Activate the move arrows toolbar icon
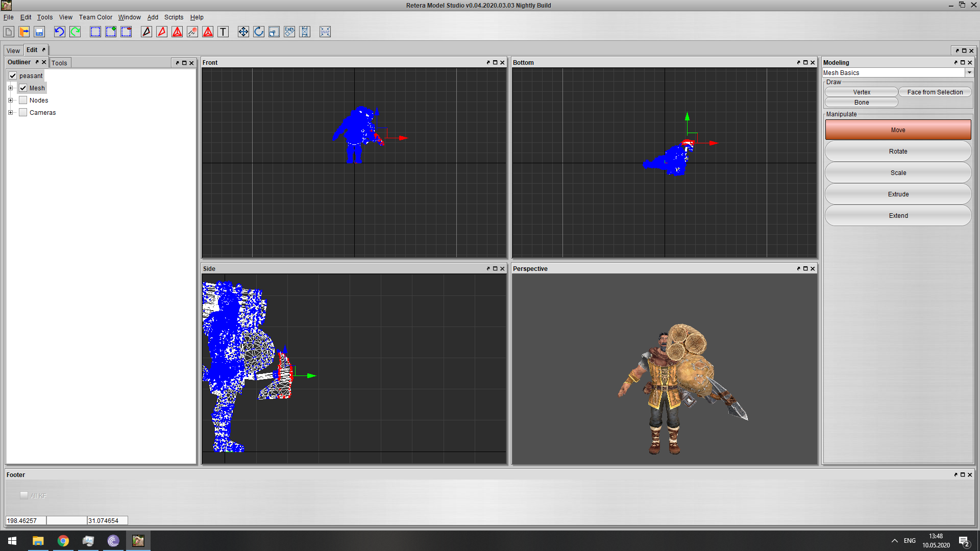Screen dimensions: 980x551 (x=243, y=32)
